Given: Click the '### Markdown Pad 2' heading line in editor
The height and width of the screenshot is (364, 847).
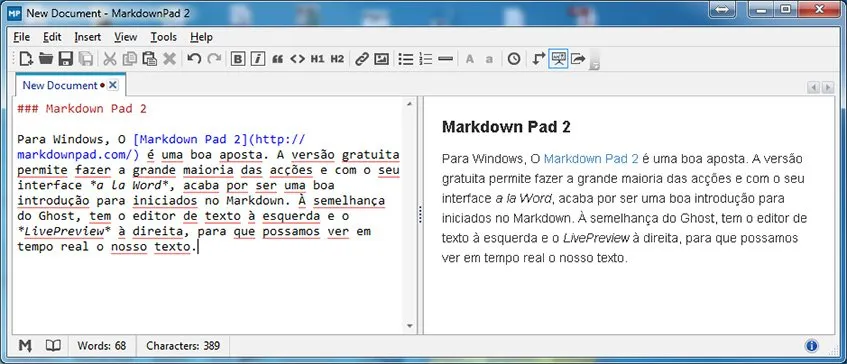Looking at the screenshot, I should 82,109.
